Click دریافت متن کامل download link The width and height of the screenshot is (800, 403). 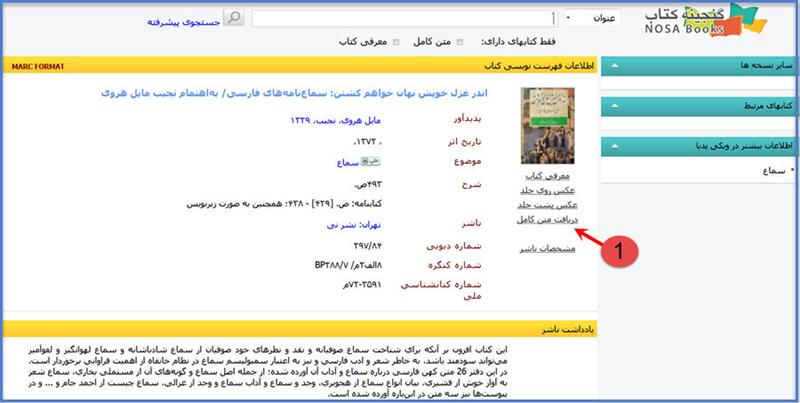547,219
